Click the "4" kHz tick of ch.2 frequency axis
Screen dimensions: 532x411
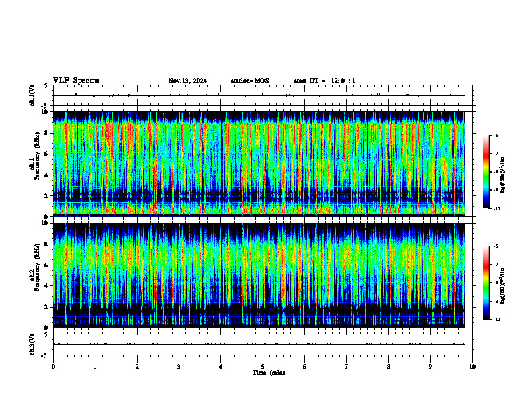(47, 286)
